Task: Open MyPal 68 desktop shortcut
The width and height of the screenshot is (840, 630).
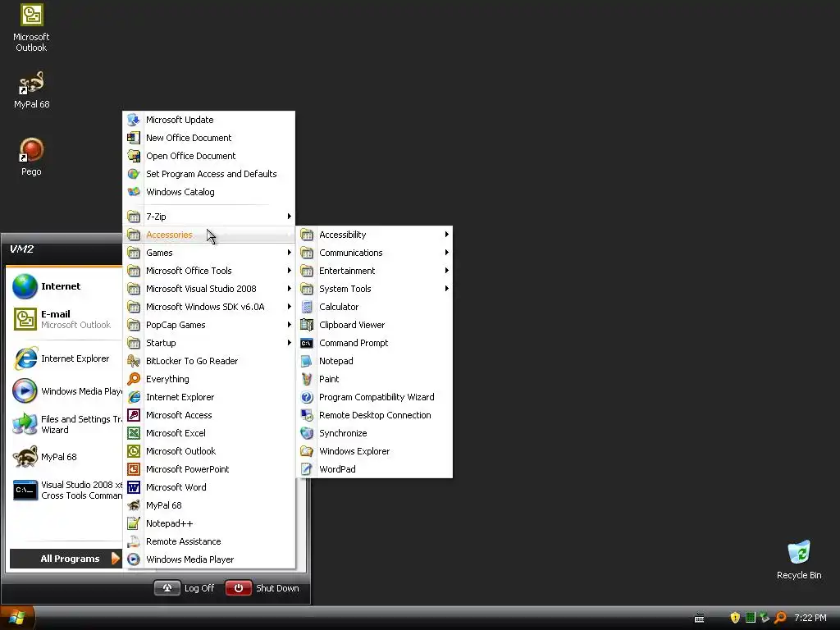Action: (31, 89)
